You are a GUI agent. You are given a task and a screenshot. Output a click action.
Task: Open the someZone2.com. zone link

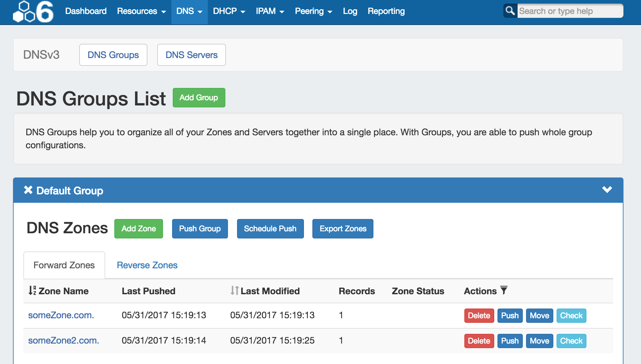tap(64, 340)
